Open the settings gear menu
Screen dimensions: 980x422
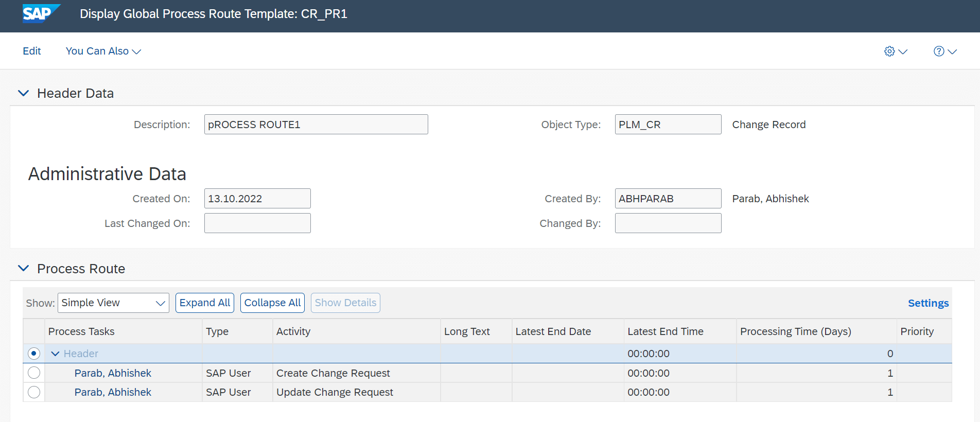[896, 51]
